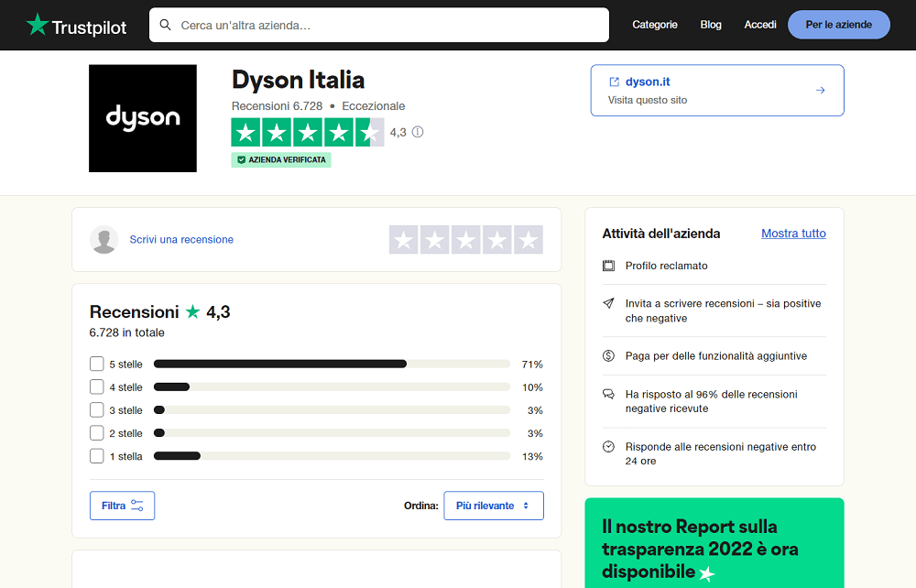Screen dimensions: 916x588
Task: Click the arrow icon in the dyson.it card
Action: 820,90
